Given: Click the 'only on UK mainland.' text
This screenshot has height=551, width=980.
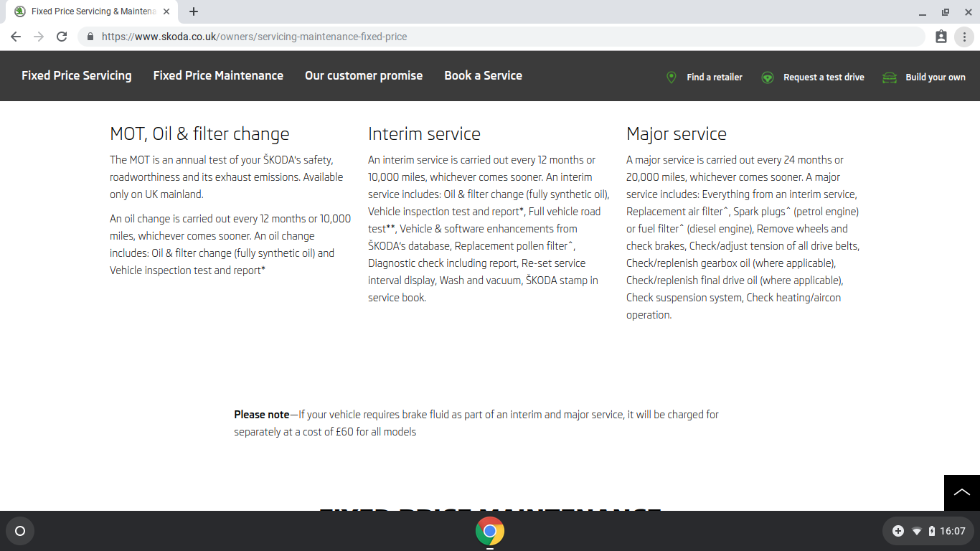Looking at the screenshot, I should coord(156,194).
